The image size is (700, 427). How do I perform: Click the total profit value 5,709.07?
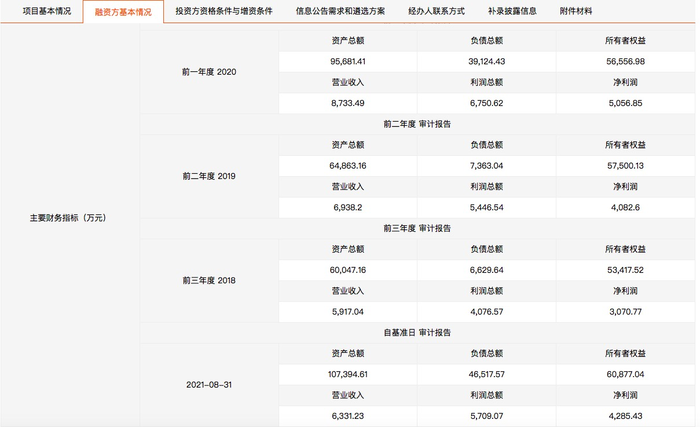point(487,416)
